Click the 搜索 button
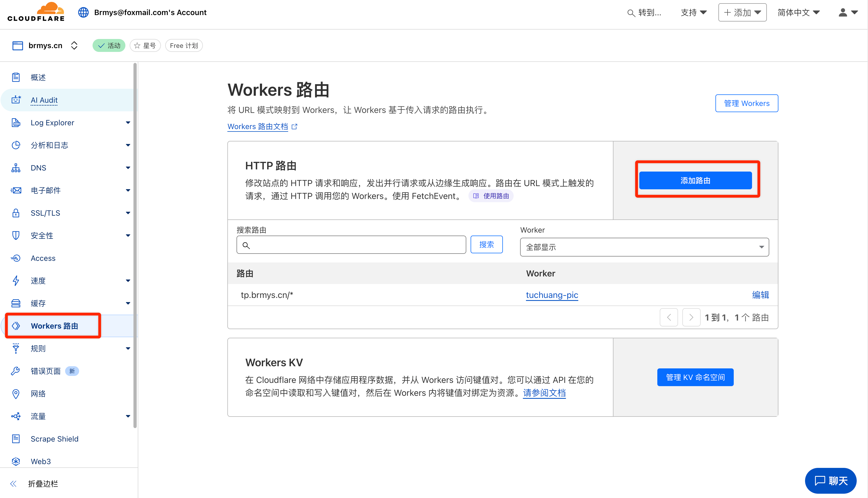868x498 pixels. pyautogui.click(x=486, y=244)
